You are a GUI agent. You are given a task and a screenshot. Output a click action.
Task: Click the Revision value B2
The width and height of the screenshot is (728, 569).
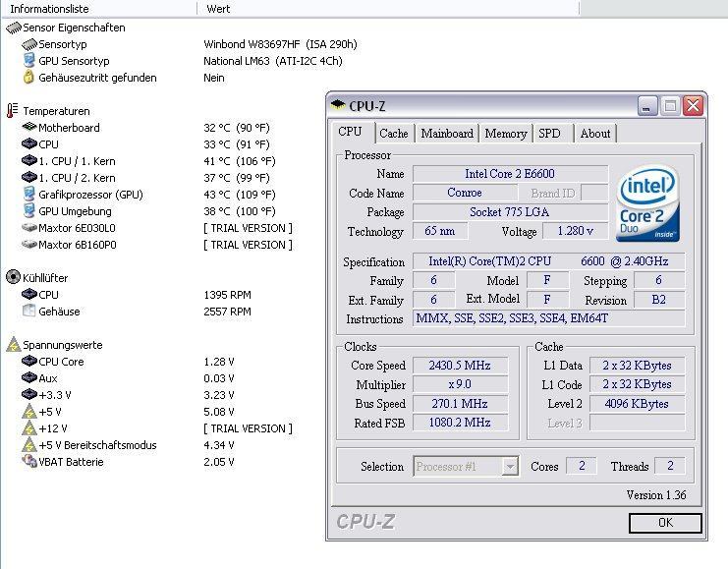(659, 299)
